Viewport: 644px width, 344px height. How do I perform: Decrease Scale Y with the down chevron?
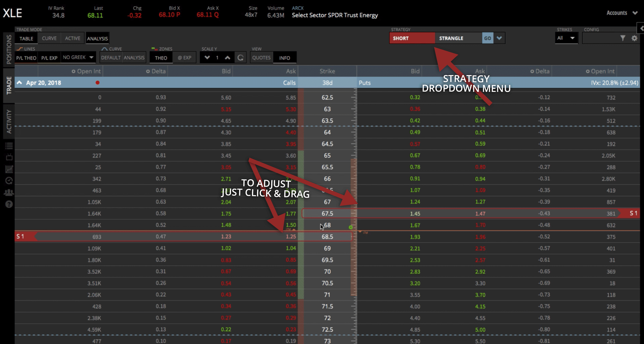pyautogui.click(x=207, y=58)
